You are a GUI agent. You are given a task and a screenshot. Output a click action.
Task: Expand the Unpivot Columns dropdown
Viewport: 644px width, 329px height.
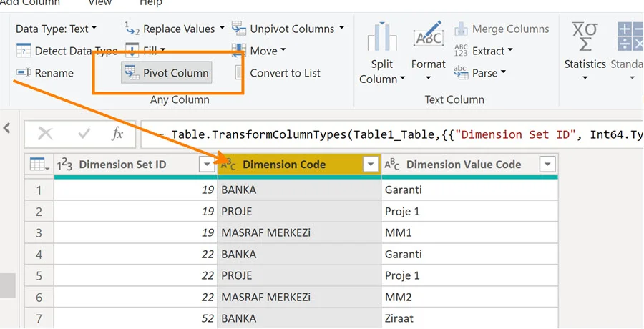[341, 29]
